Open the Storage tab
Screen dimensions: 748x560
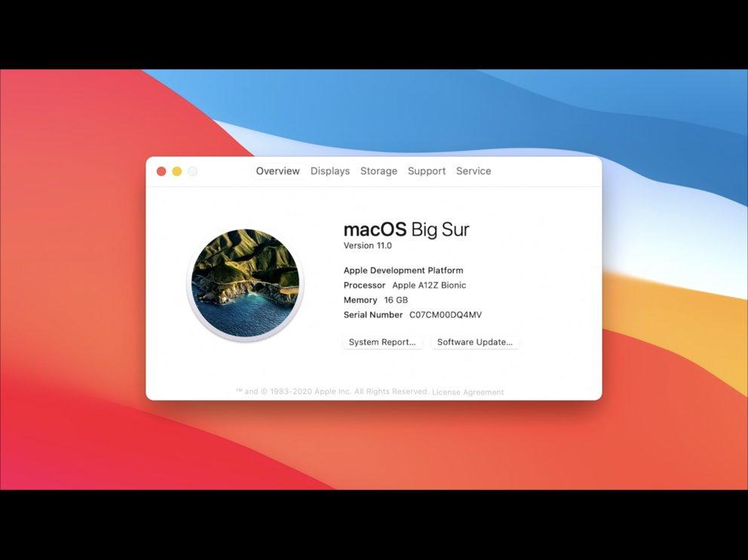coord(379,171)
